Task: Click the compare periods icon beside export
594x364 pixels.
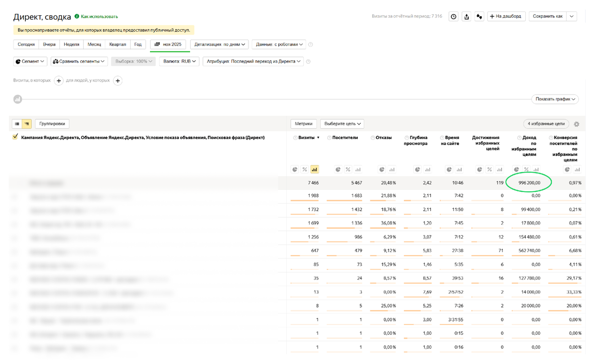Action: click(479, 16)
